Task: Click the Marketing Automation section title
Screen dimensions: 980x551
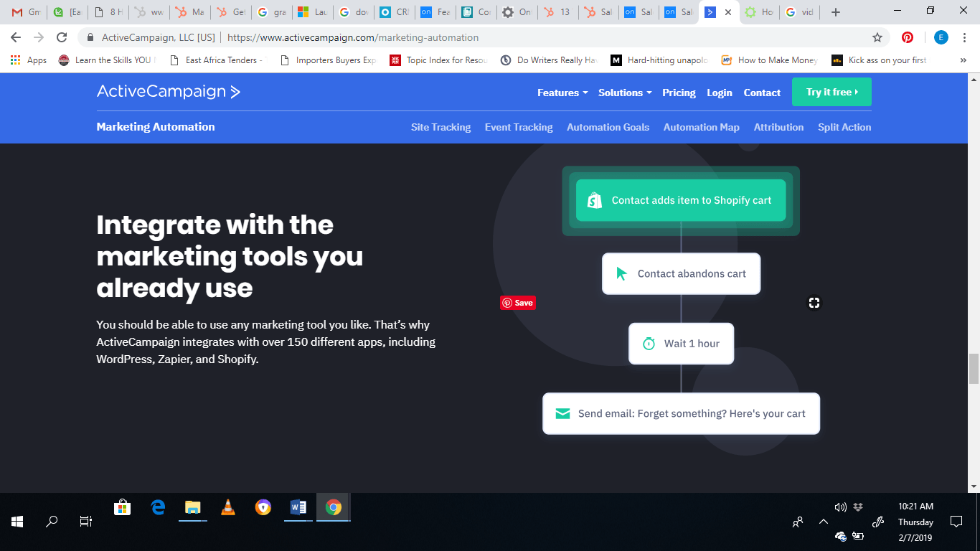Action: coord(156,127)
